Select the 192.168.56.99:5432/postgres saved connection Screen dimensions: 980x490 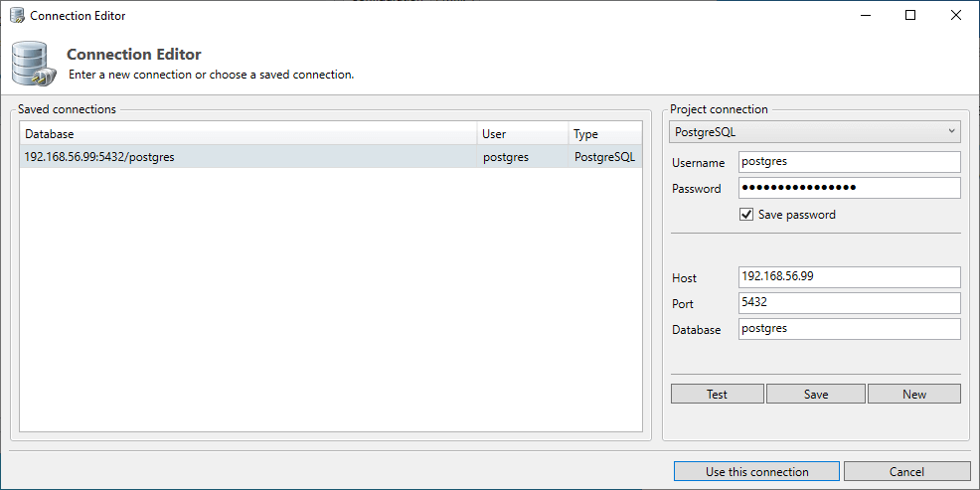[248, 157]
